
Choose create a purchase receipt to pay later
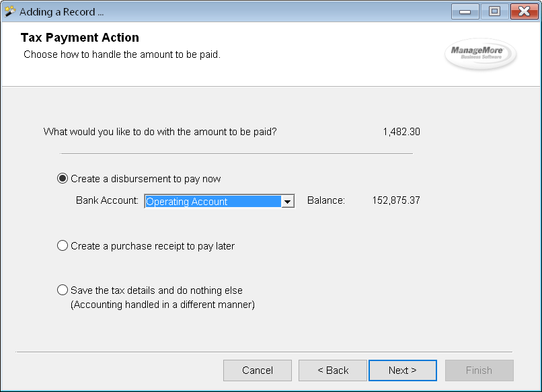(63, 245)
